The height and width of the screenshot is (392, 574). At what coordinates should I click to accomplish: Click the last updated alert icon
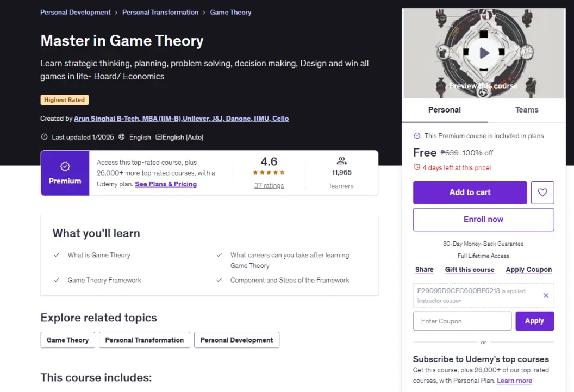(44, 137)
